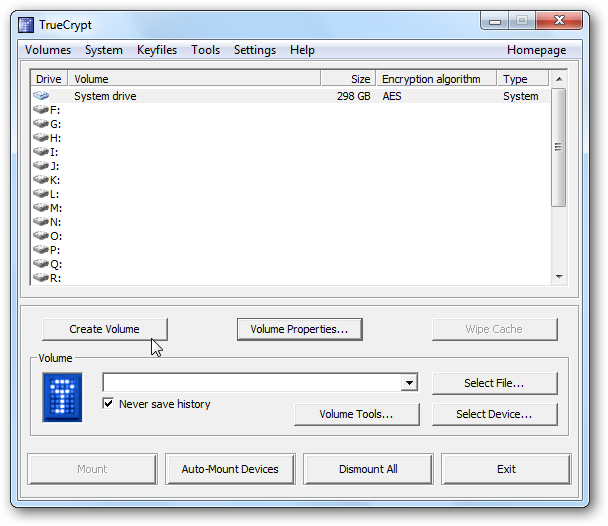The width and height of the screenshot is (608, 526).
Task: Open the Tools menu
Action: click(206, 50)
